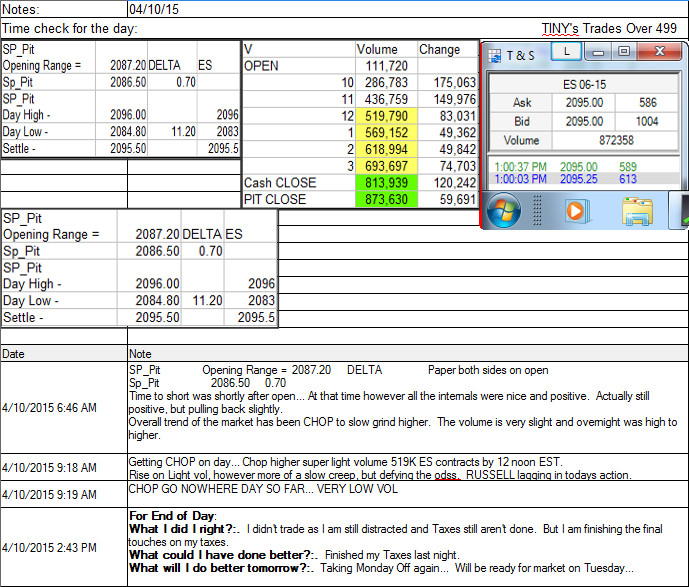689x587 pixels.
Task: Click "Getting CHOP on day" note line
Action: [x=345, y=462]
